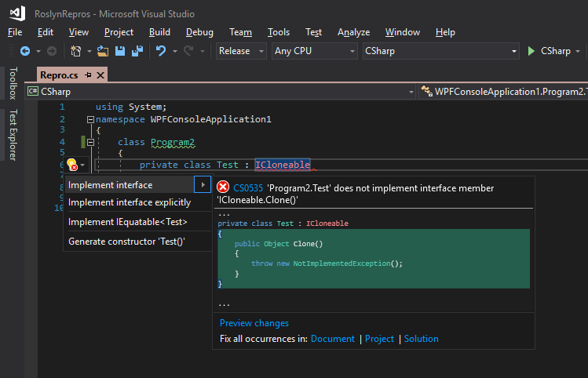Open the Project menu
The width and height of the screenshot is (588, 378).
pos(119,32)
